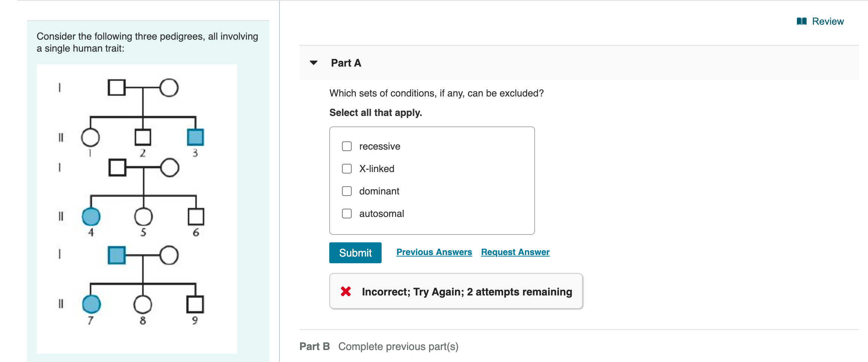This screenshot has width=868, height=362.
Task: Select the shaded circle for individual II-7
Action: 91,304
